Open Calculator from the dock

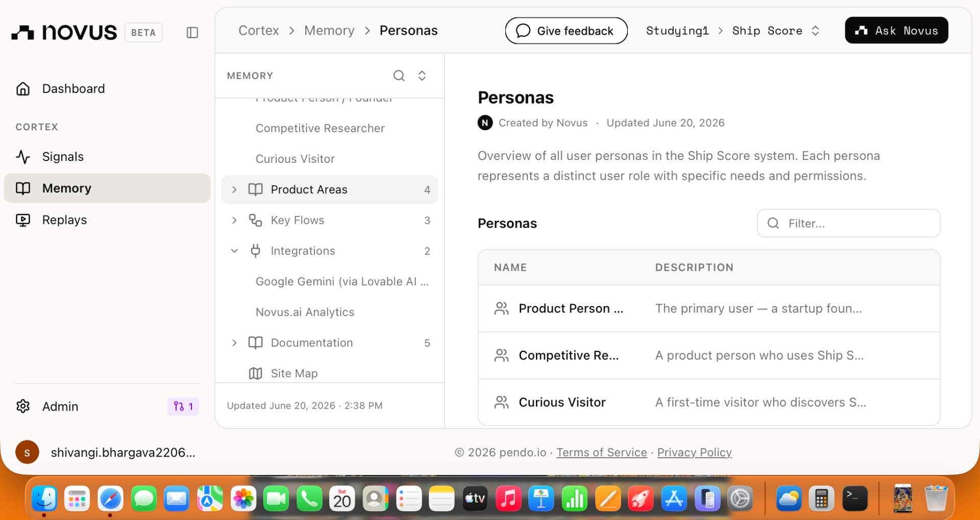click(822, 499)
